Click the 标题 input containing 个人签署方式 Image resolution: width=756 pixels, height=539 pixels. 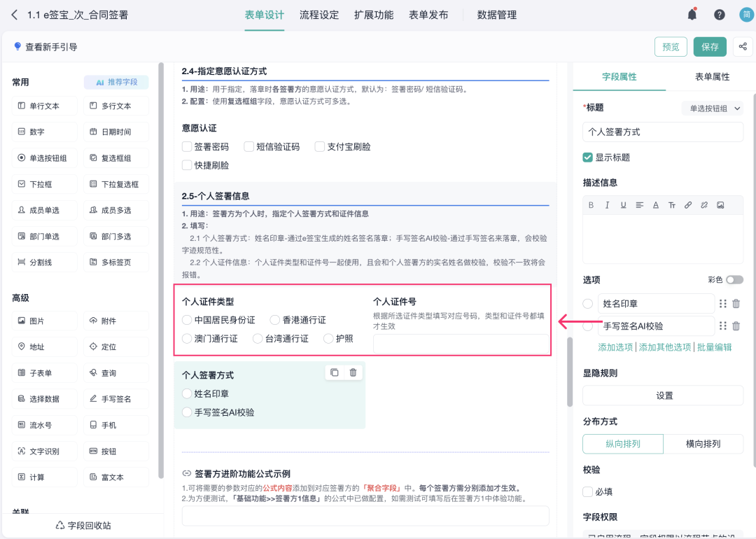coord(663,132)
